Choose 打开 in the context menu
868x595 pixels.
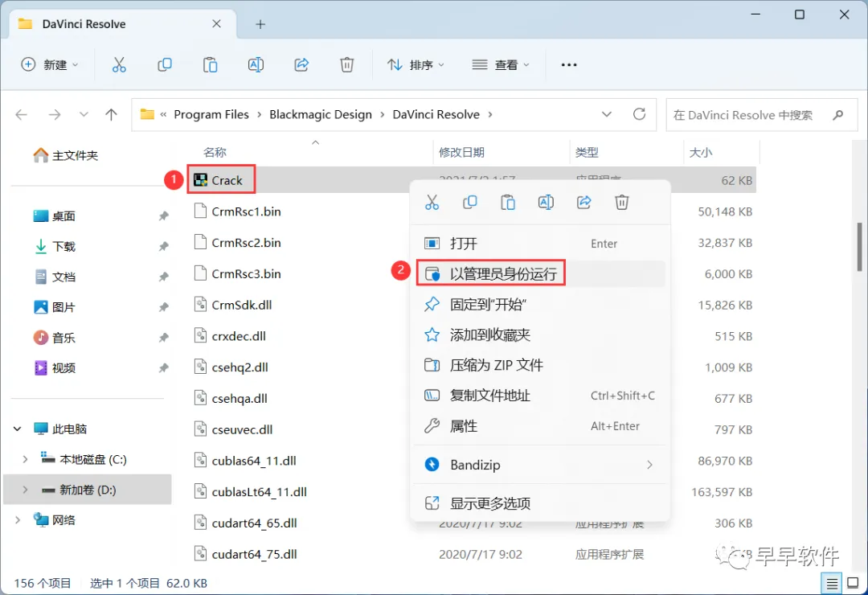[540, 243]
